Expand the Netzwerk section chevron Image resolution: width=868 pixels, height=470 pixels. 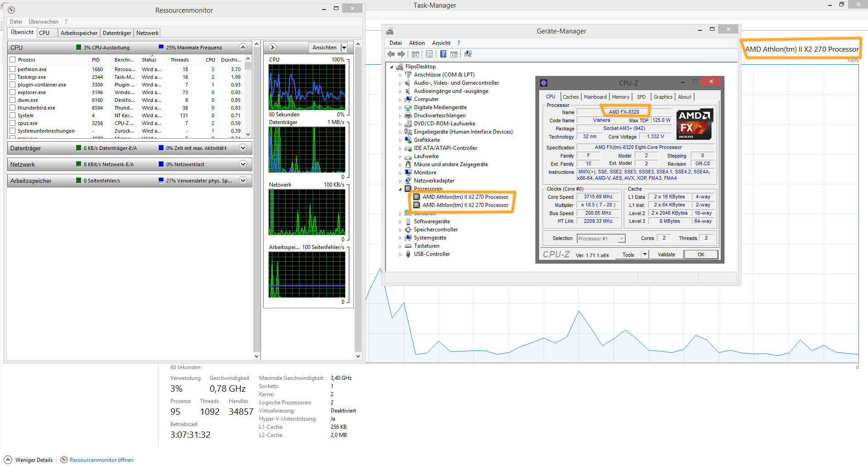point(243,164)
